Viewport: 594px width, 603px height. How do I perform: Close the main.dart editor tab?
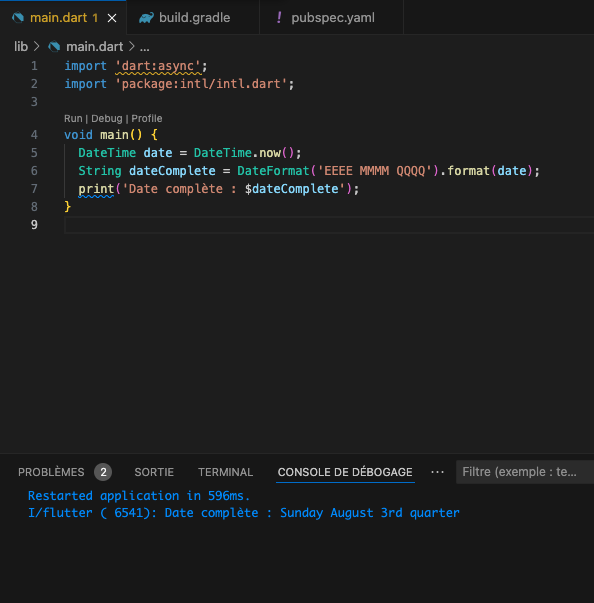click(112, 18)
